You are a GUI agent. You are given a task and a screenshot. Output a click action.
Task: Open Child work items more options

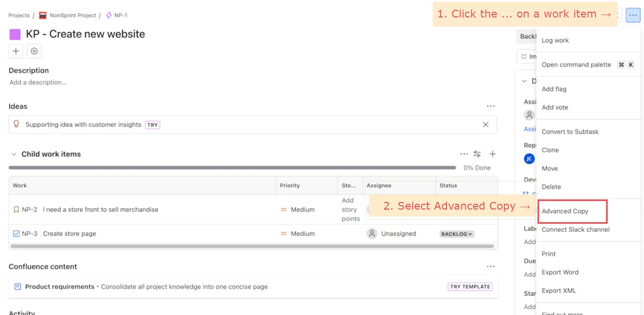pos(464,154)
